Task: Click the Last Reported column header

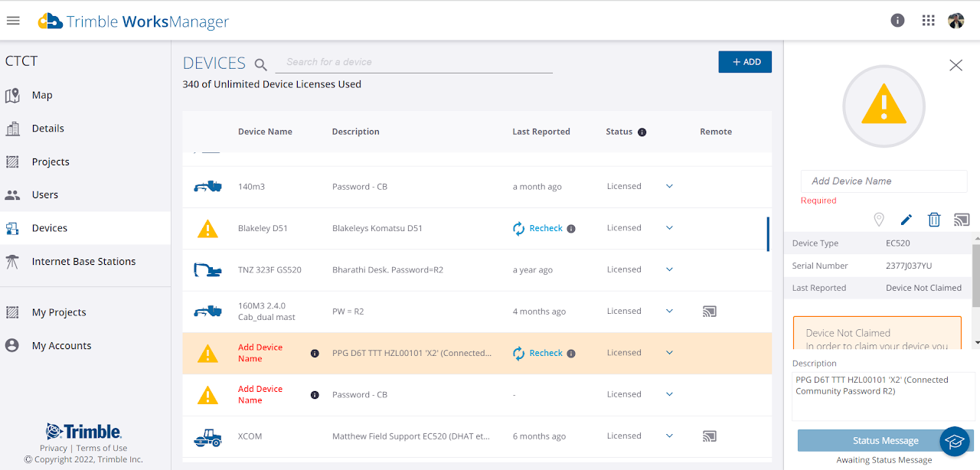Action: (x=541, y=132)
